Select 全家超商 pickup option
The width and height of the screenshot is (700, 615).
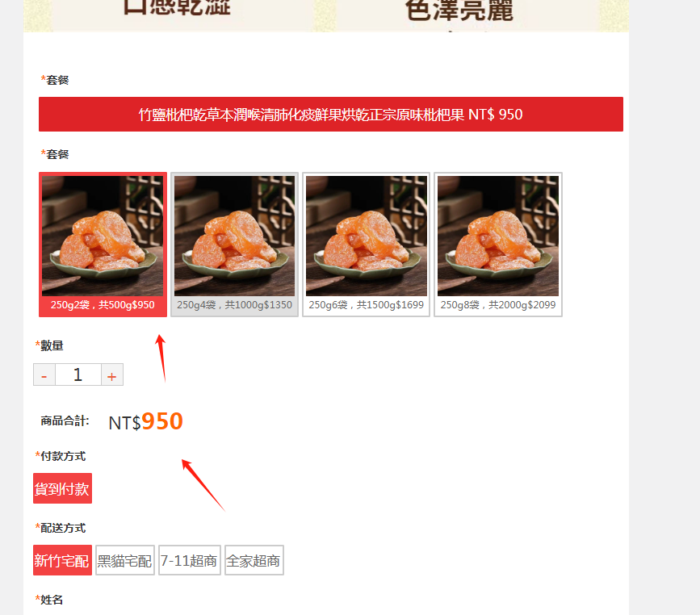(254, 560)
